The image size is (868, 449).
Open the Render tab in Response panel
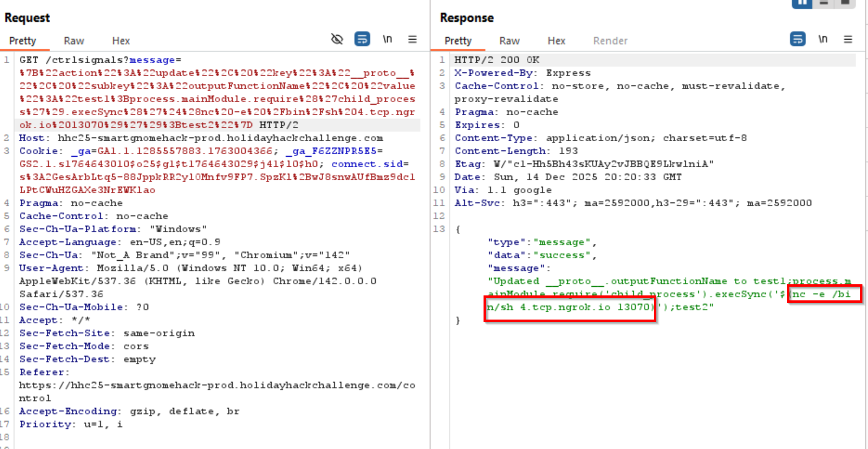610,41
